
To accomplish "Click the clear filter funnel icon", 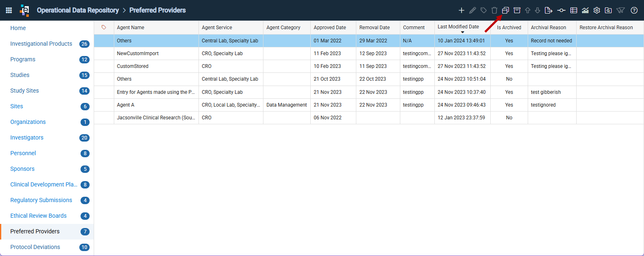I will pos(621,10).
